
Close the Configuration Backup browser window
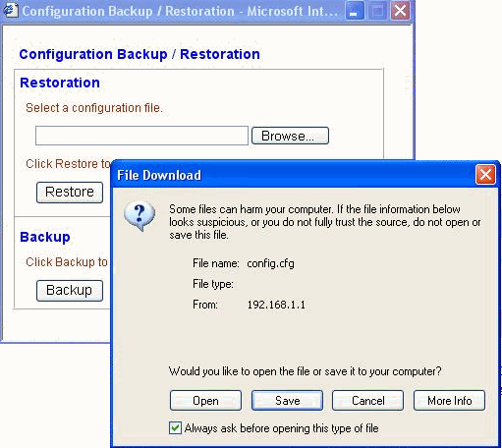tap(401, 11)
